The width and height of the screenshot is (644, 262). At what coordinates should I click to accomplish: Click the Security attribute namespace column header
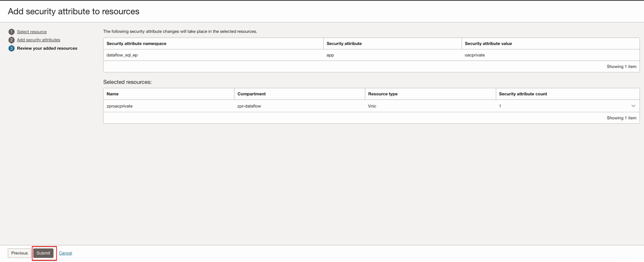[136, 44]
